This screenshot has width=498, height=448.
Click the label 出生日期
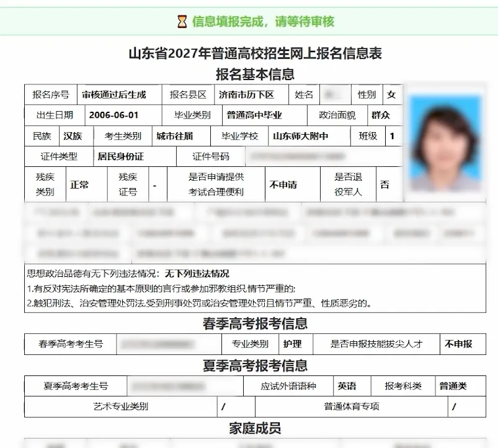coord(55,115)
